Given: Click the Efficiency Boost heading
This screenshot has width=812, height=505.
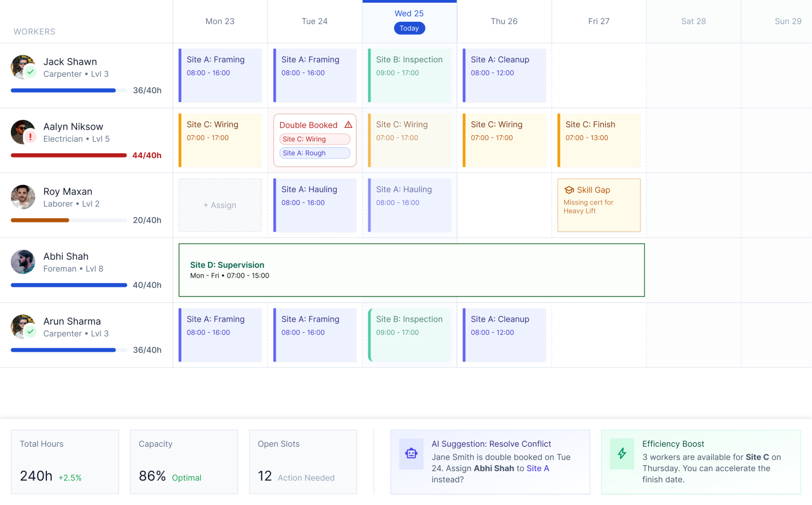Looking at the screenshot, I should tap(673, 444).
